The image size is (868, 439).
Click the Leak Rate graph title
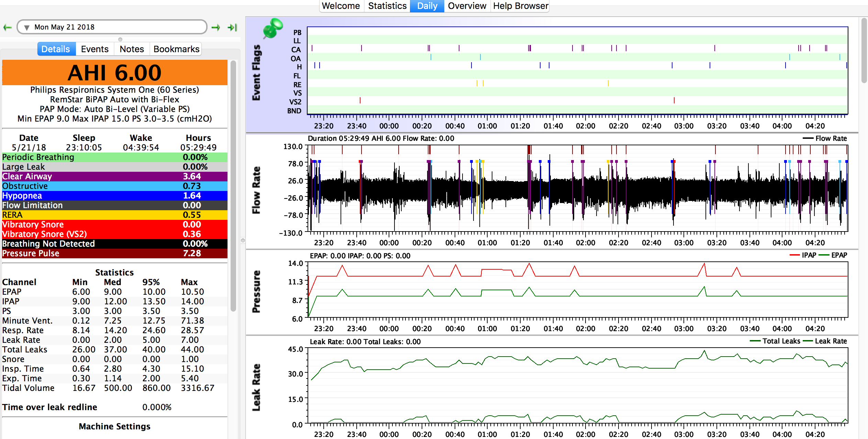point(256,387)
